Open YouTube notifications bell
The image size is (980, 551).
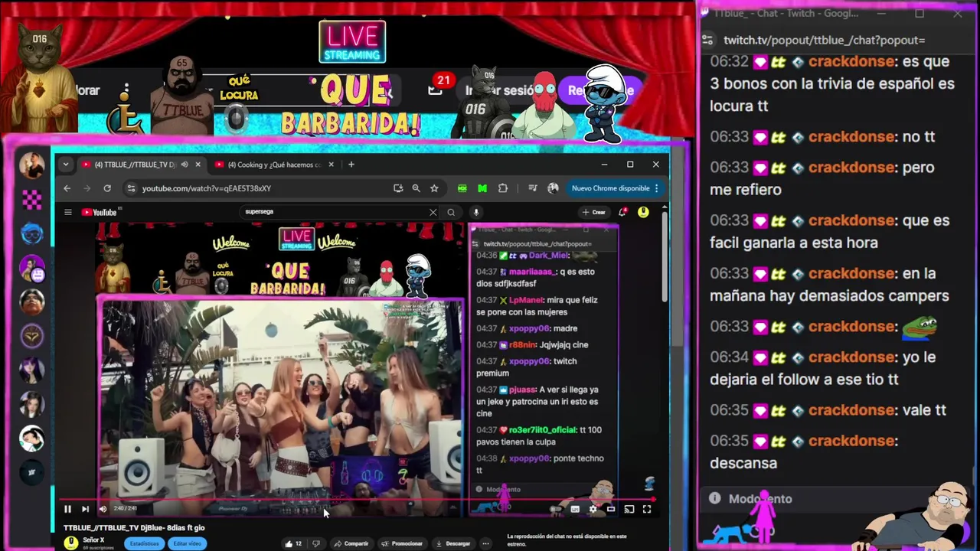click(x=622, y=212)
